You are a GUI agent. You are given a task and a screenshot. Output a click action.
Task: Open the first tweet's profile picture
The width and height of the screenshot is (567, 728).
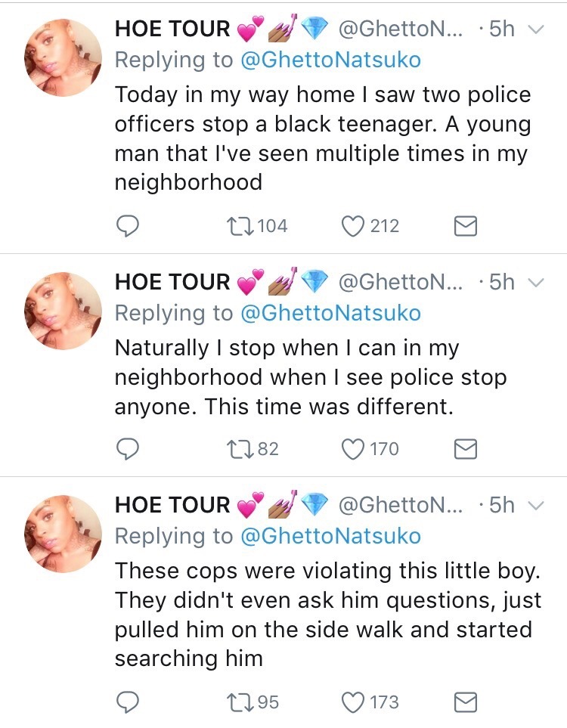click(x=64, y=57)
